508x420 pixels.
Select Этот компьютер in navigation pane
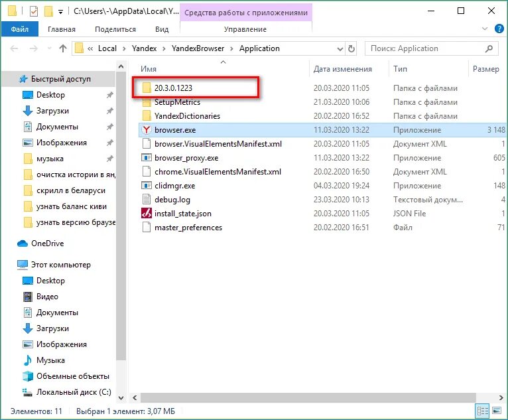click(x=60, y=265)
